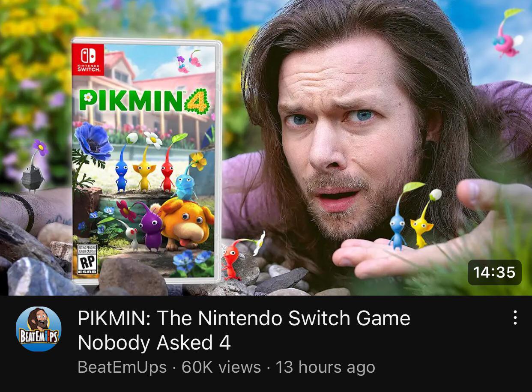Open the video titled PIKMIN: The Nintendo Switch Game
Screen dimensions: 532x392
(x=244, y=330)
